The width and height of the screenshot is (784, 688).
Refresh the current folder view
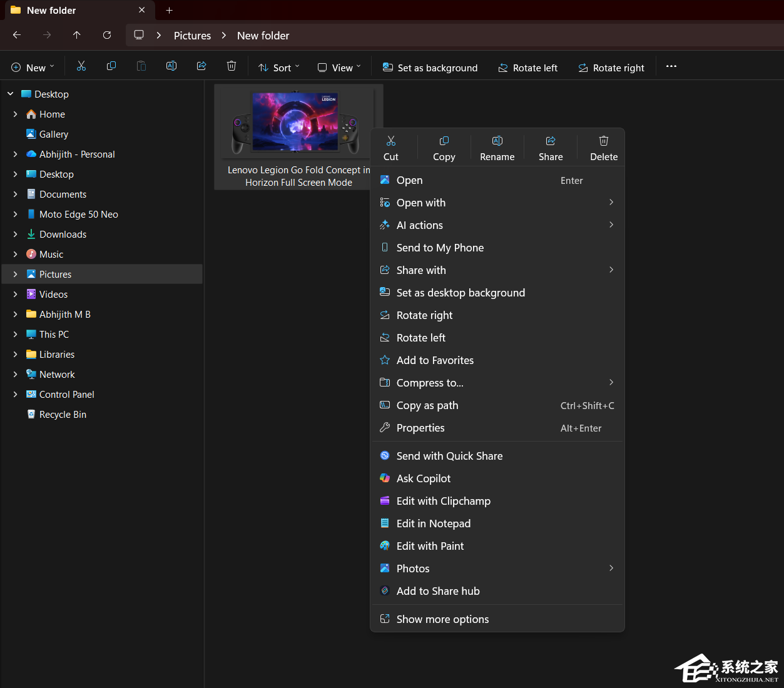pyautogui.click(x=107, y=35)
